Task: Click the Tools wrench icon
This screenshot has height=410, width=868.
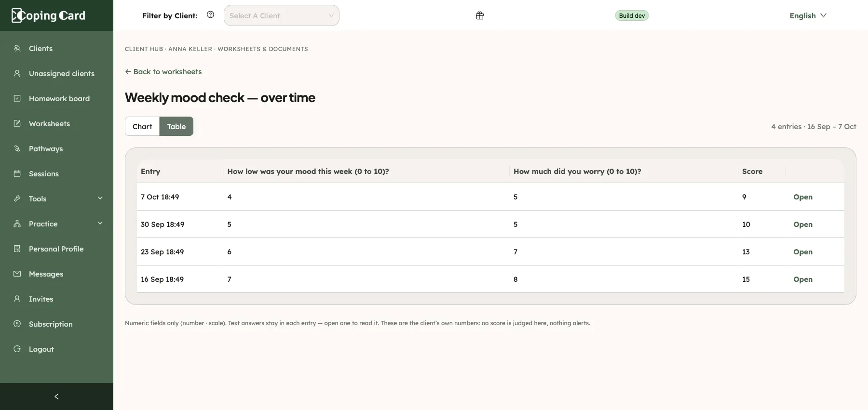Action: [x=17, y=198]
